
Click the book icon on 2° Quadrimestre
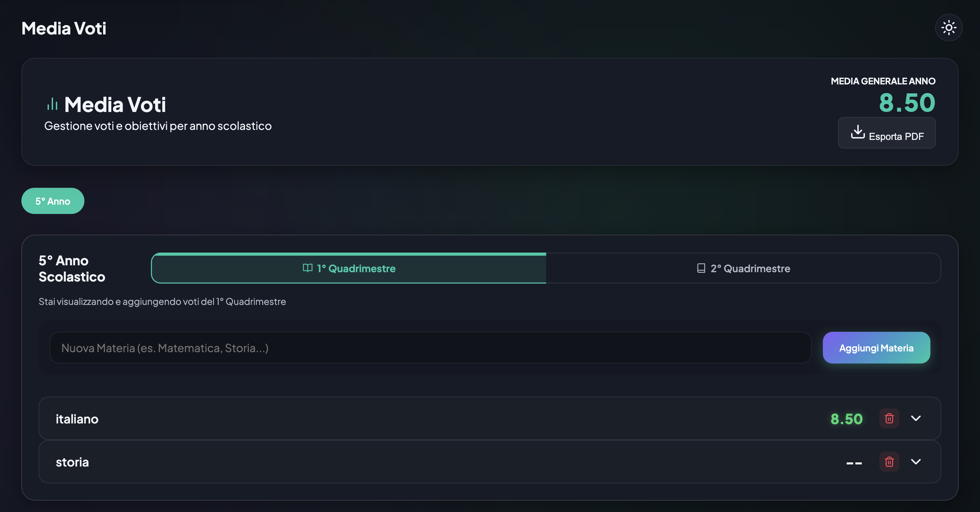point(701,268)
